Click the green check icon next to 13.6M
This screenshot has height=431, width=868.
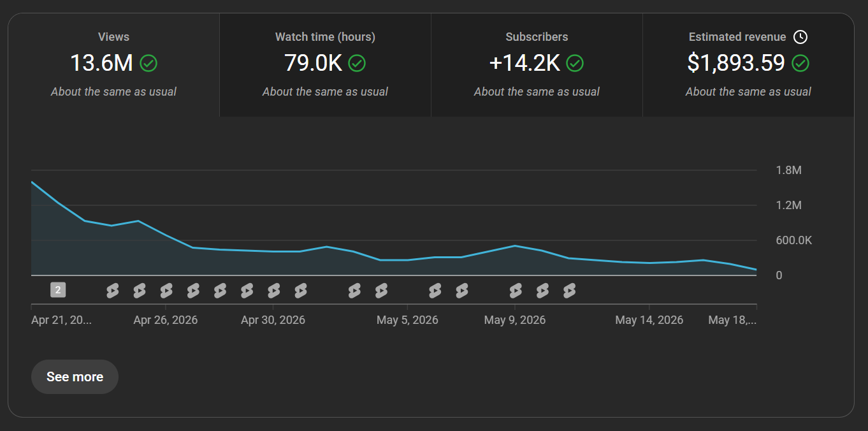pos(148,63)
